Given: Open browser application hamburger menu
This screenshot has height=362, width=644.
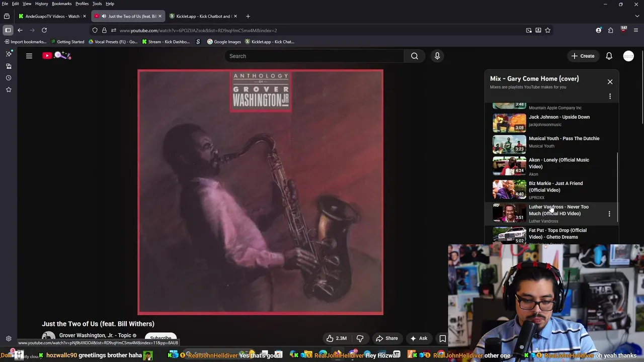Looking at the screenshot, I should point(636,30).
